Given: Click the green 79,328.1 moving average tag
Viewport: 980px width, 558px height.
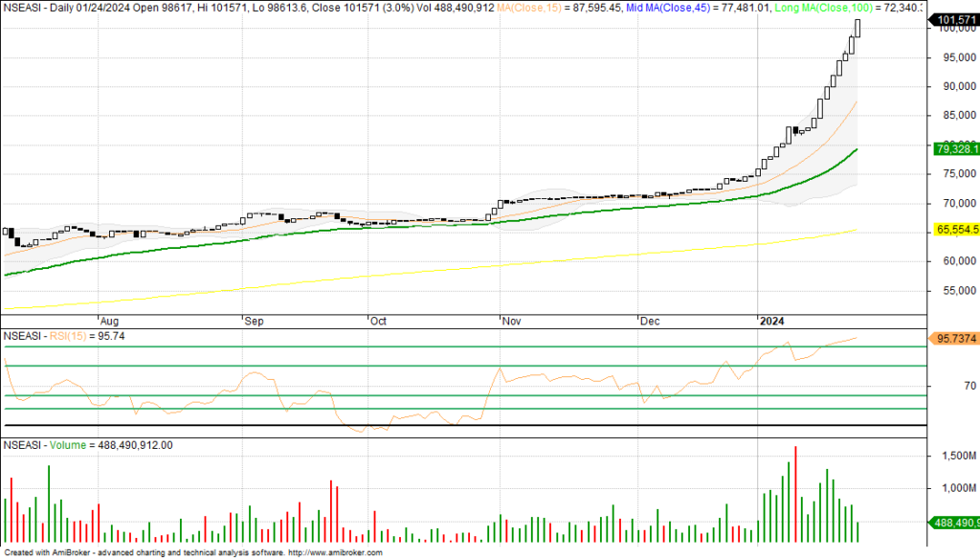Looking at the screenshot, I should tap(955, 148).
